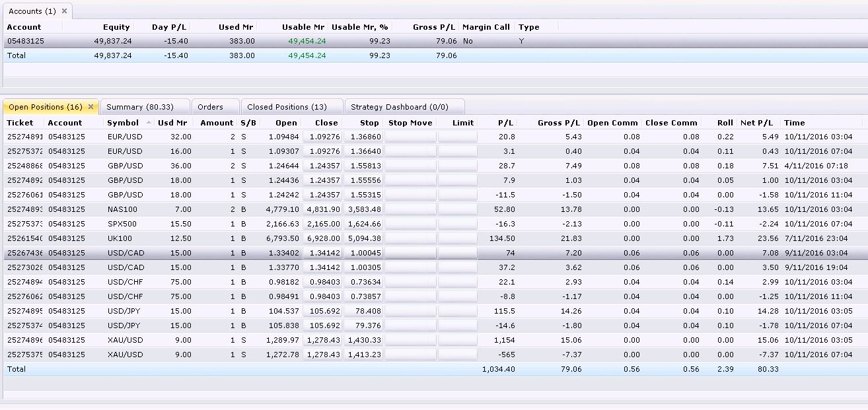Select the Accounts (1) tab
The height and width of the screenshot is (410, 868).
pyautogui.click(x=37, y=11)
